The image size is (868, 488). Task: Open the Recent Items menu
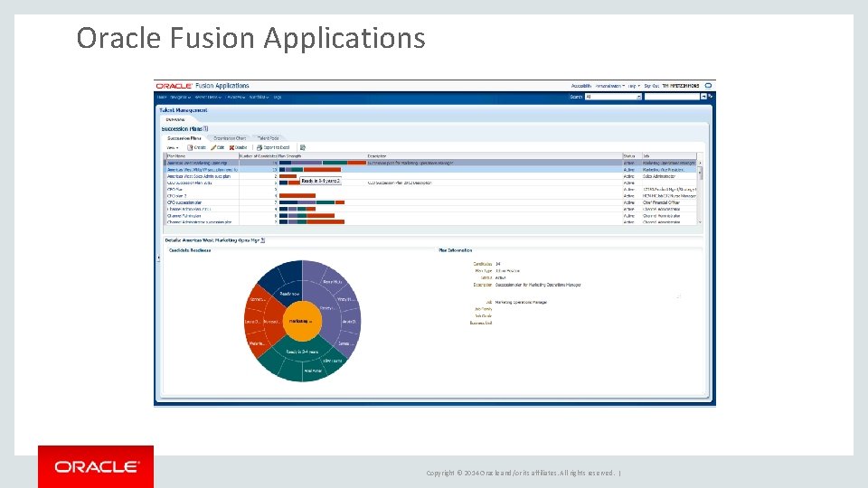[x=208, y=97]
